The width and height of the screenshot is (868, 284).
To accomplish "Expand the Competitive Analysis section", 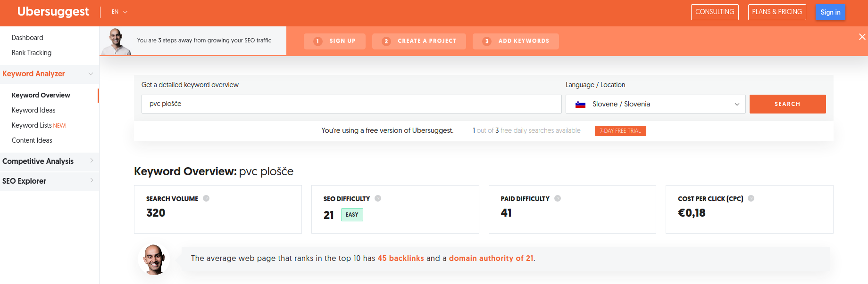I will 50,162.
